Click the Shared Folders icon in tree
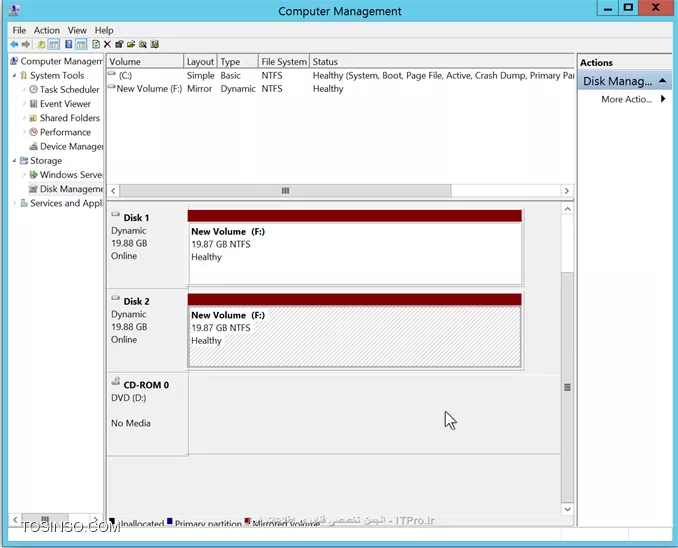Image resolution: width=678 pixels, height=548 pixels. (x=33, y=118)
